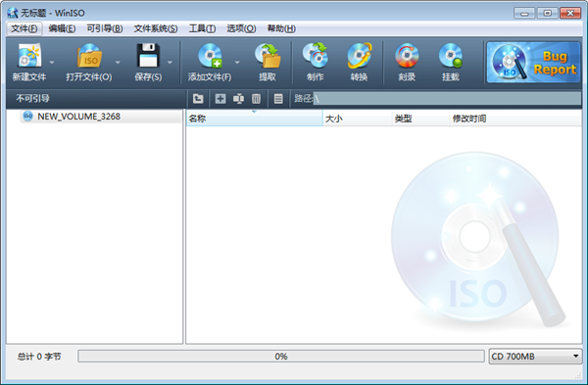Close the WinISO window

[x=570, y=13]
